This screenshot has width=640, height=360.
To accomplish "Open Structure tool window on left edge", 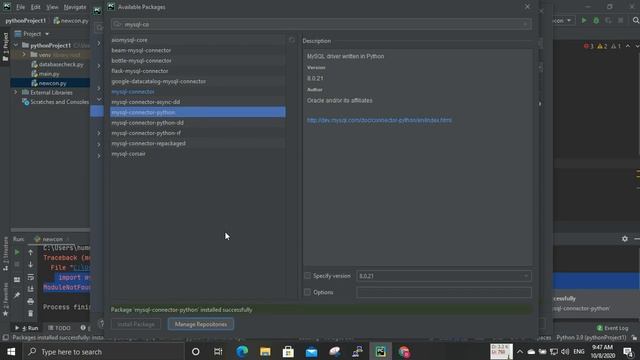I will (x=5, y=253).
